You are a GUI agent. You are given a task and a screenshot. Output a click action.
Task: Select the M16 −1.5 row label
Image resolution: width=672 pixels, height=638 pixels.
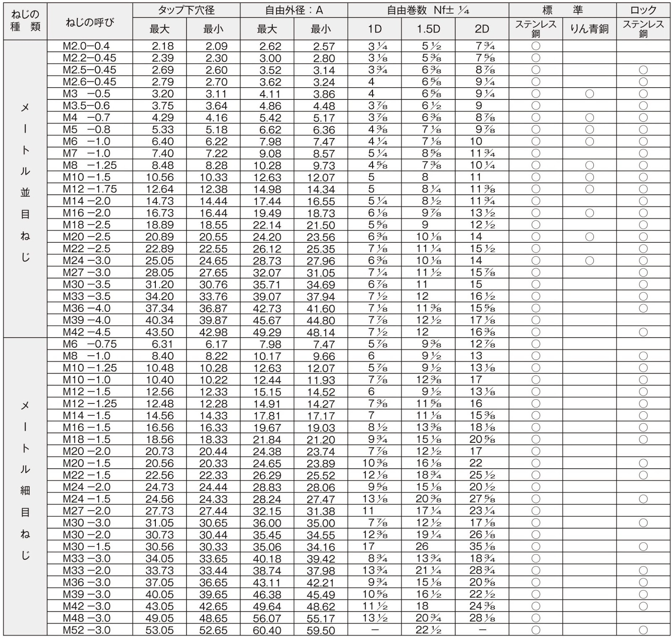tap(86, 428)
